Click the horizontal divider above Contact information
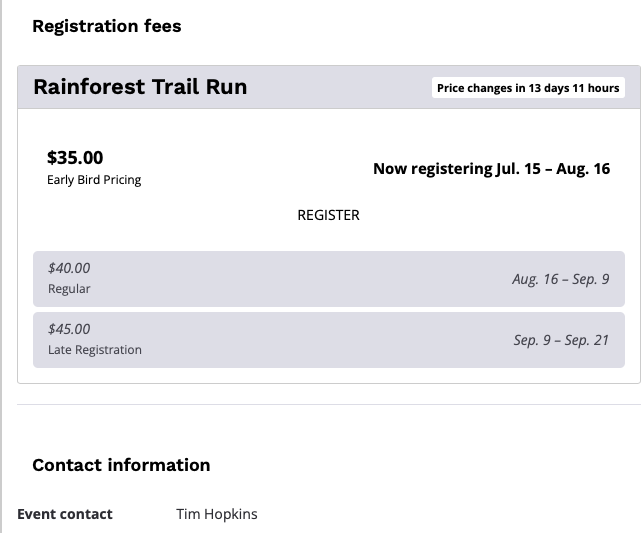The height and width of the screenshot is (533, 644). pos(328,405)
